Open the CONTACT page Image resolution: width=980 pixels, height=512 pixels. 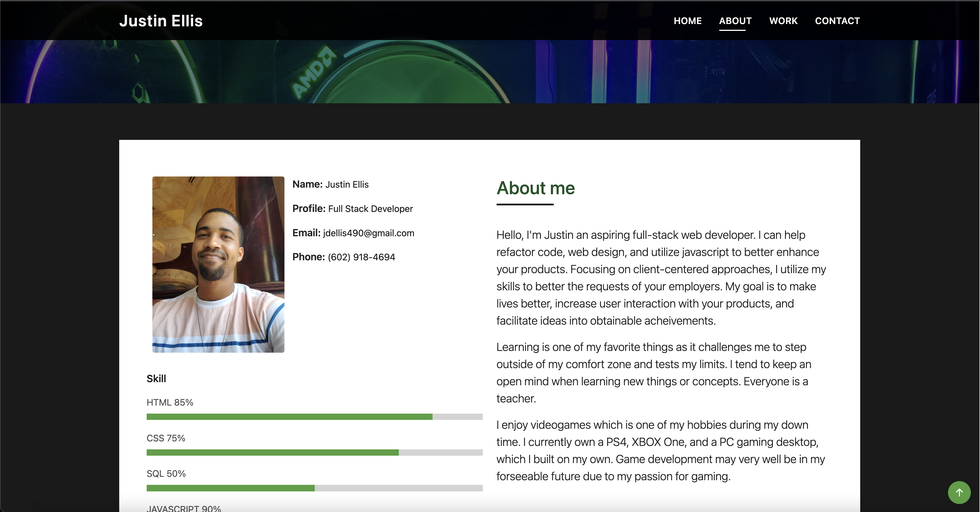pyautogui.click(x=837, y=21)
